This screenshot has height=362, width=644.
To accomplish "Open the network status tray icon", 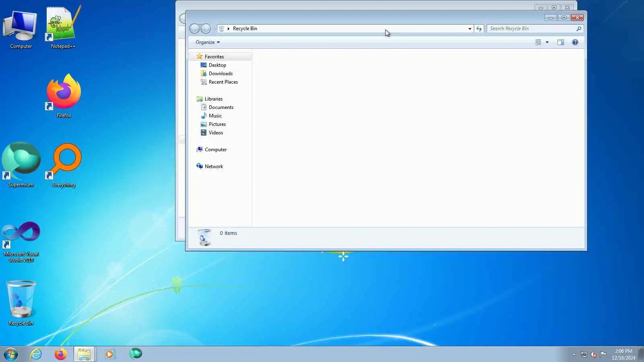I will [584, 354].
